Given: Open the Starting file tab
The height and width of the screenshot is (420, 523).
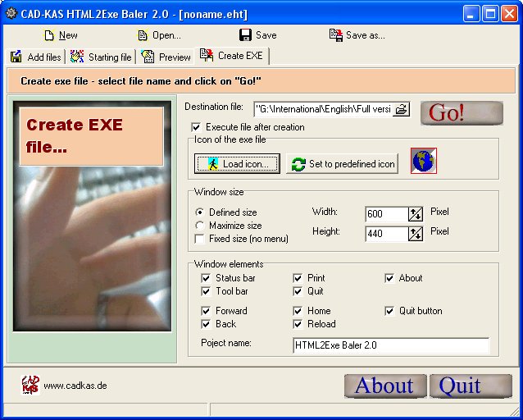Looking at the screenshot, I should pos(100,57).
